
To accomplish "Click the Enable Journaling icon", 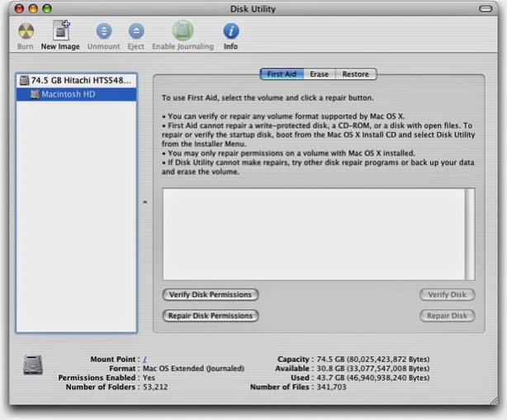I will pos(182,31).
